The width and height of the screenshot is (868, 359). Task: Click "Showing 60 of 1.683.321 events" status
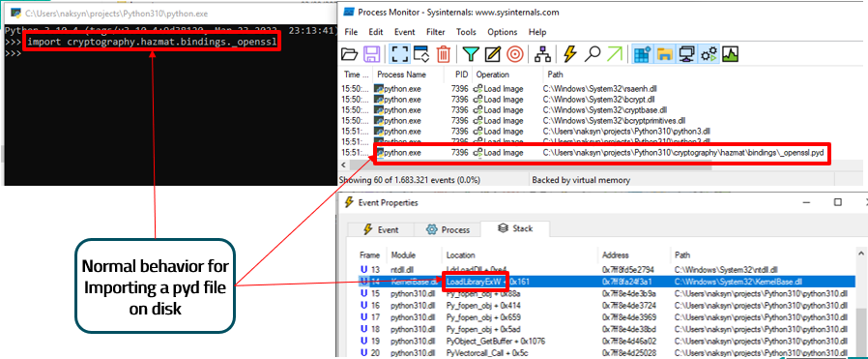[409, 180]
